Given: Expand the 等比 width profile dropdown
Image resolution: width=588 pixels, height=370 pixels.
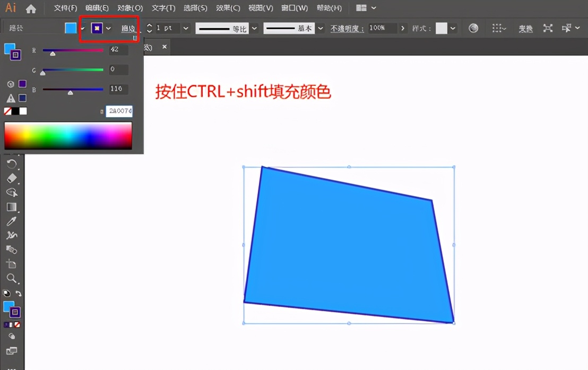Looking at the screenshot, I should pos(254,29).
